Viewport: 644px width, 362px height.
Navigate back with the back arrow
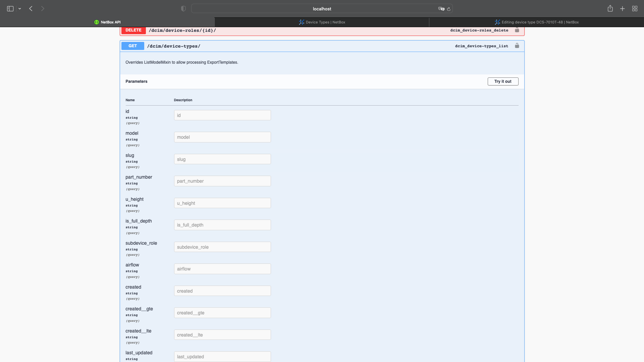click(x=31, y=8)
